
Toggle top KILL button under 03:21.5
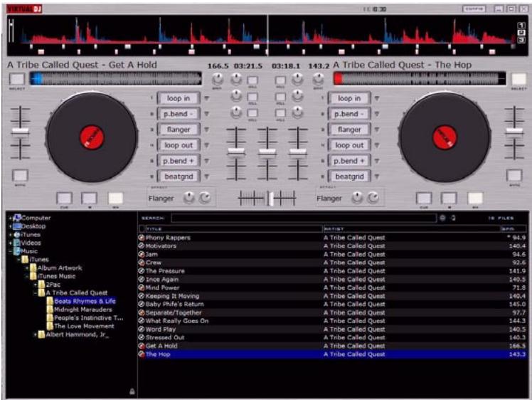[252, 80]
